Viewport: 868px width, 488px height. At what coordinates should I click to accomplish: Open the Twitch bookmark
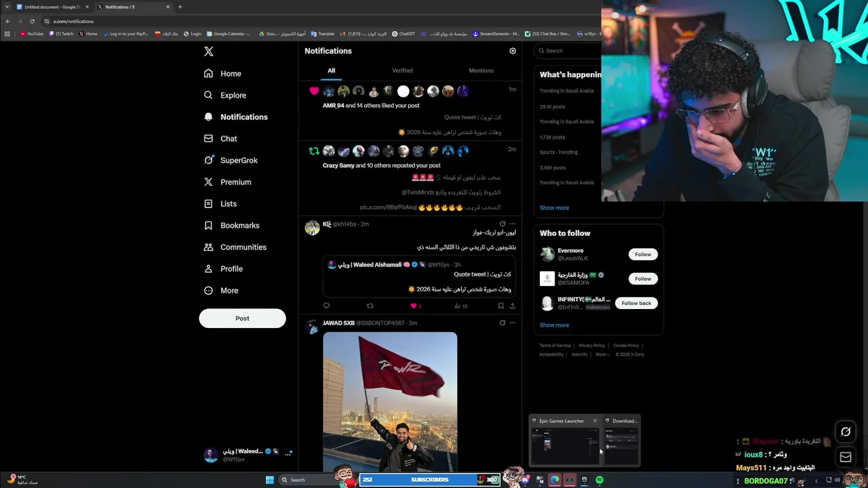click(61, 33)
